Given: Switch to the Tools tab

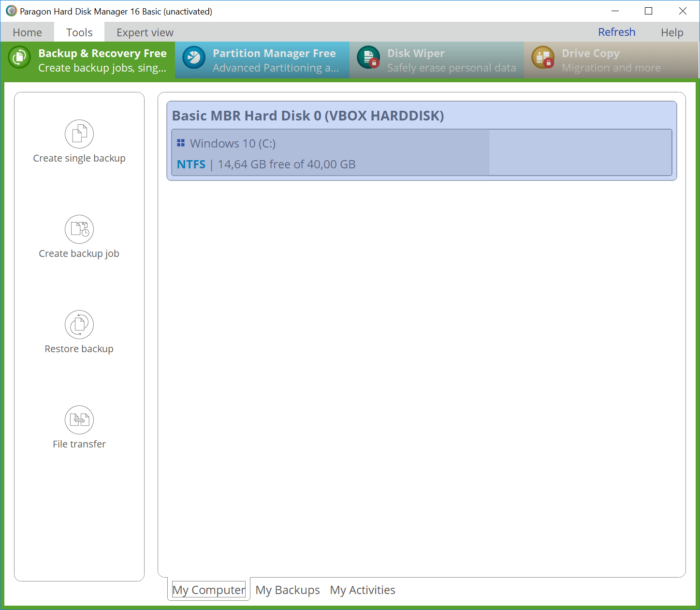Looking at the screenshot, I should click(79, 32).
